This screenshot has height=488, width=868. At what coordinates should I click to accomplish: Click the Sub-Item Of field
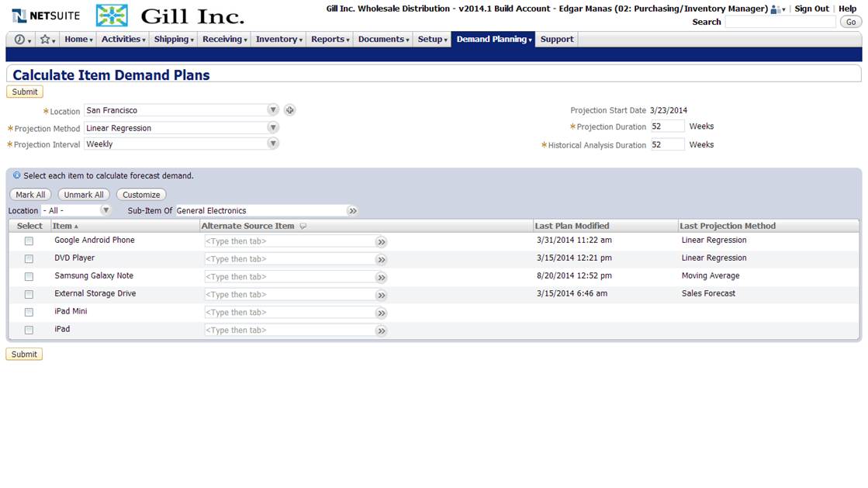261,211
